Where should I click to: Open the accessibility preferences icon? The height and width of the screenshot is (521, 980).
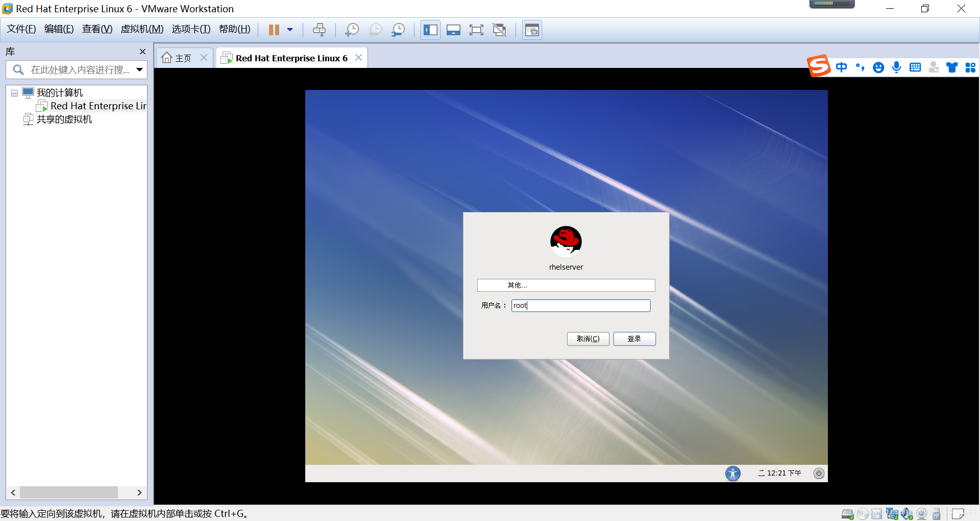733,473
